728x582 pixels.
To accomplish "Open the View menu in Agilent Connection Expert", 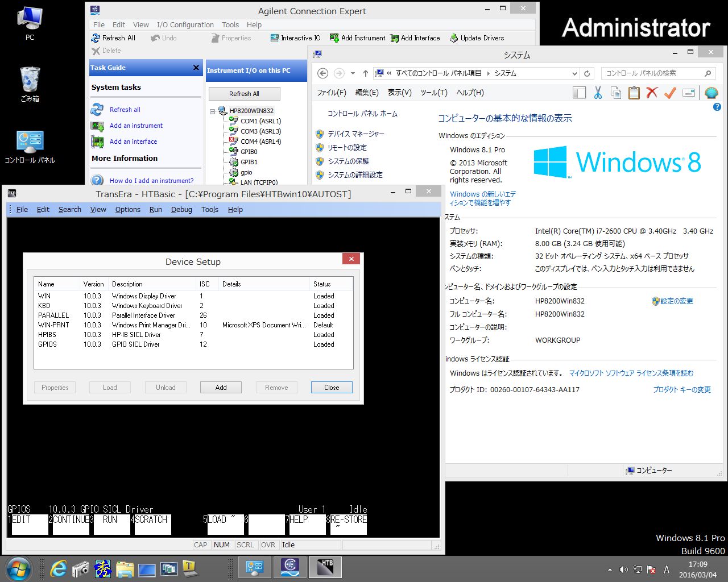I will click(141, 25).
